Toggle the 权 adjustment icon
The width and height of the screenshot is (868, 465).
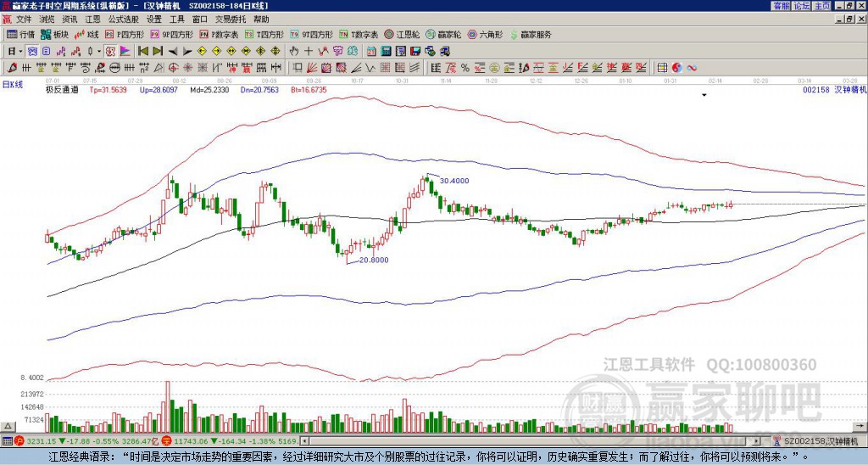click(110, 52)
